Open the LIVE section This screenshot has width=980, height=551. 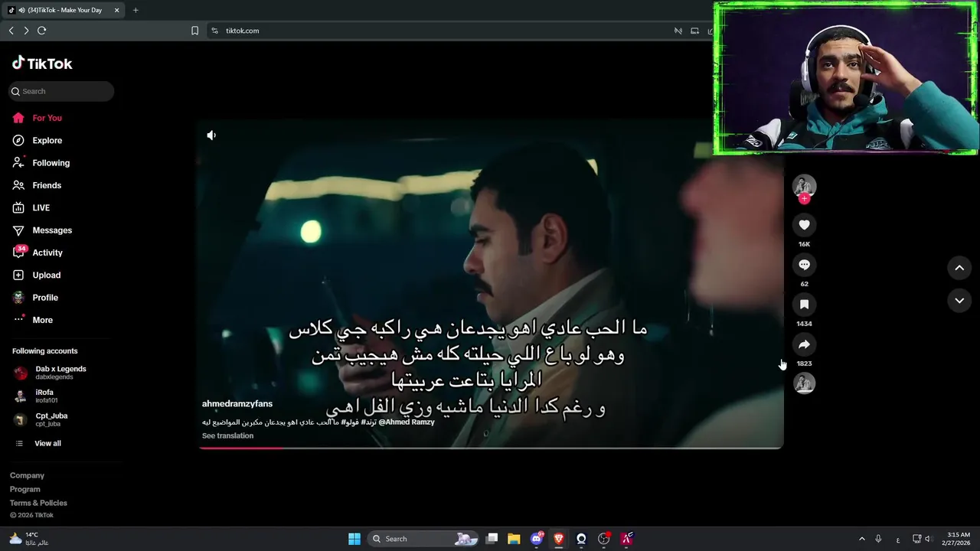tap(31, 207)
